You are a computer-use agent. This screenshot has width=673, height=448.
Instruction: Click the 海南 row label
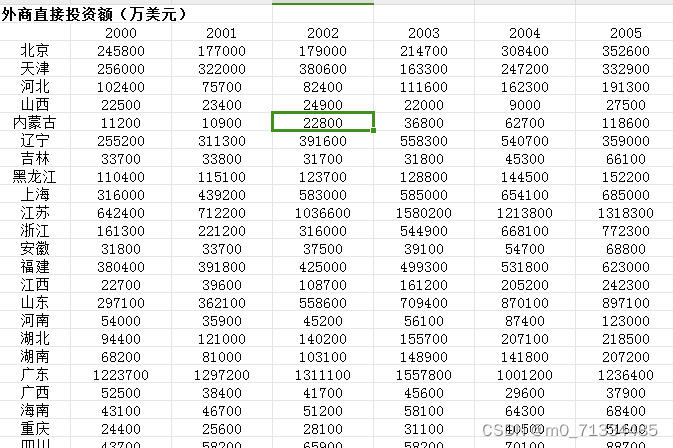pos(35,411)
